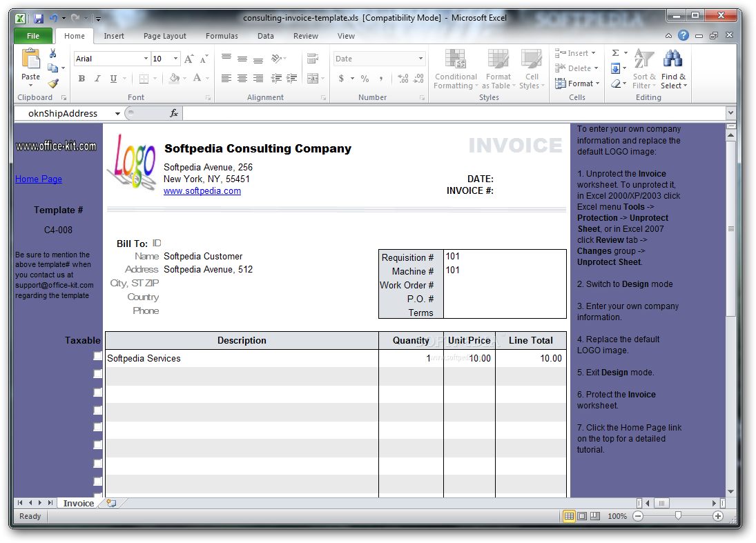Image resolution: width=756 pixels, height=543 pixels.
Task: Switch to the Review tab
Action: pos(306,36)
